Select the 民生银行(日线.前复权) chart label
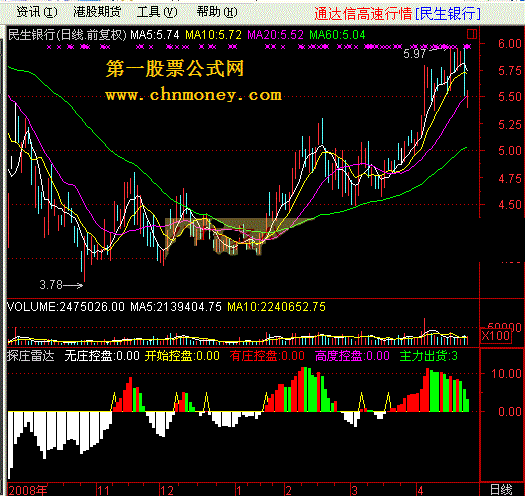The width and height of the screenshot is (525, 496). (67, 35)
